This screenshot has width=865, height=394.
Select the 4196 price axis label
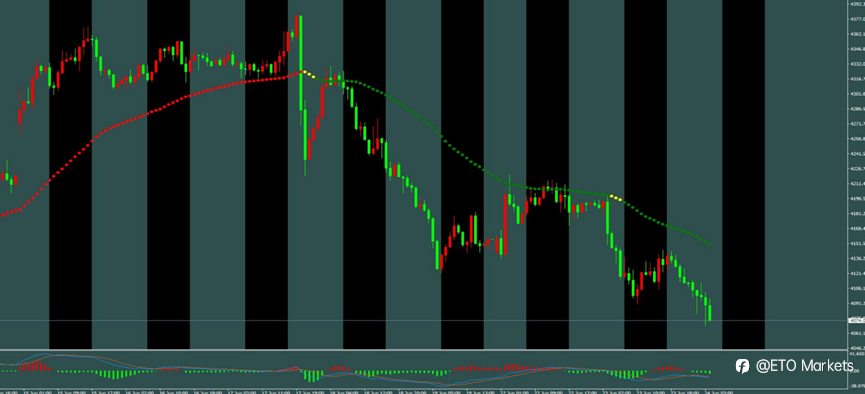[x=858, y=199]
